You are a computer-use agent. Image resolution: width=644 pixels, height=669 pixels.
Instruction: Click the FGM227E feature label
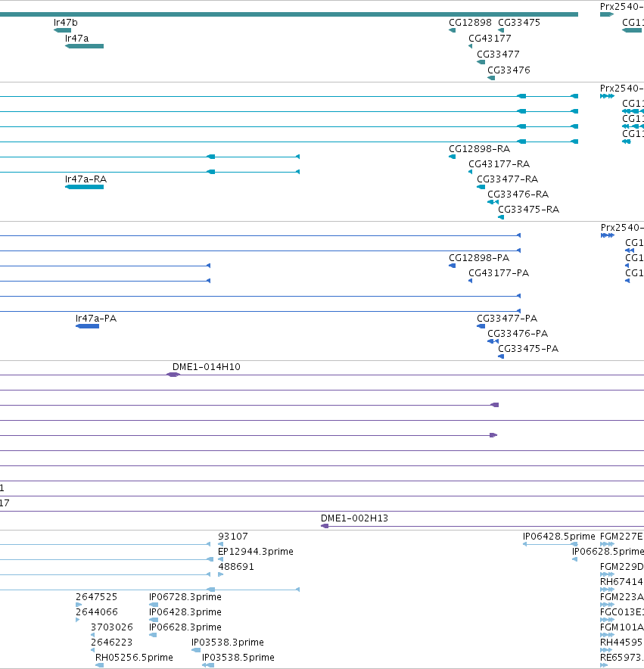pos(622,537)
